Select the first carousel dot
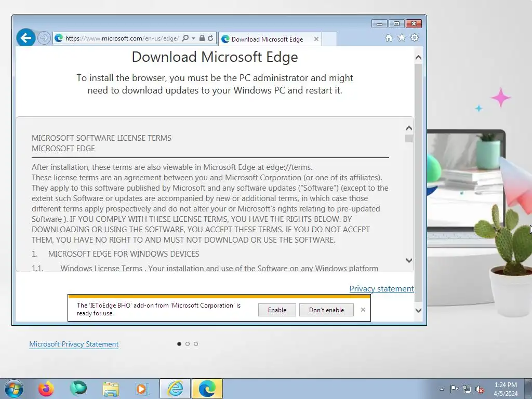Viewport: 532px width, 399px height. (179, 344)
